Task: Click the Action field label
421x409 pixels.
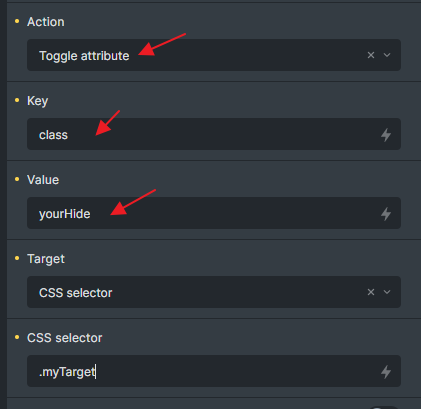Action: click(x=46, y=22)
